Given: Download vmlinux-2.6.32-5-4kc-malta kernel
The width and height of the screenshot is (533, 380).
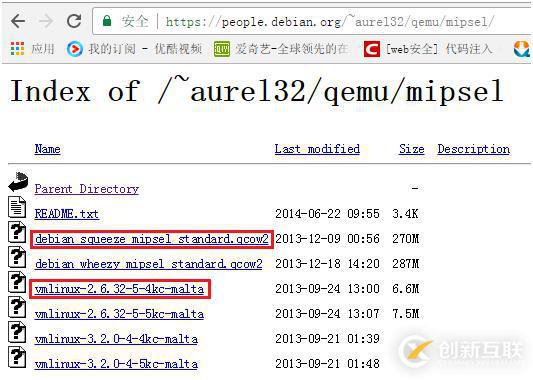Looking at the screenshot, I should (x=119, y=289).
